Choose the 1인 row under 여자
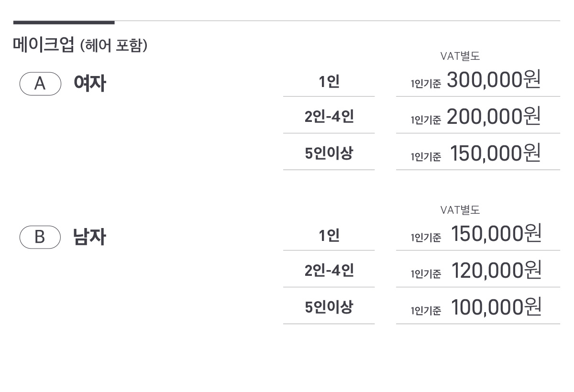574x392 pixels. click(x=329, y=82)
